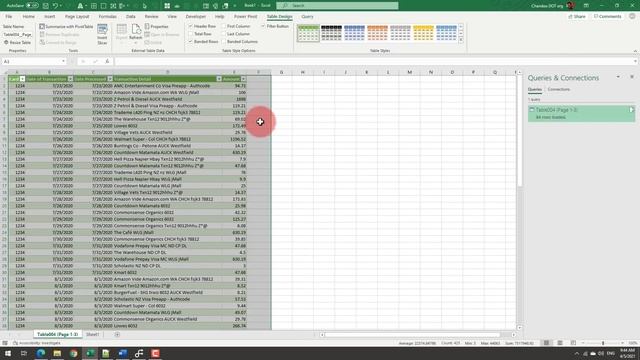The width and height of the screenshot is (640, 360).
Task: Open the Power Pivot ribbon tab
Action: (246, 17)
